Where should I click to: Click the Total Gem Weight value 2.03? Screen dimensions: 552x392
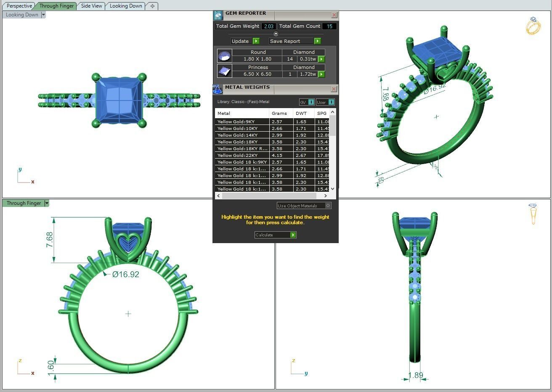268,26
